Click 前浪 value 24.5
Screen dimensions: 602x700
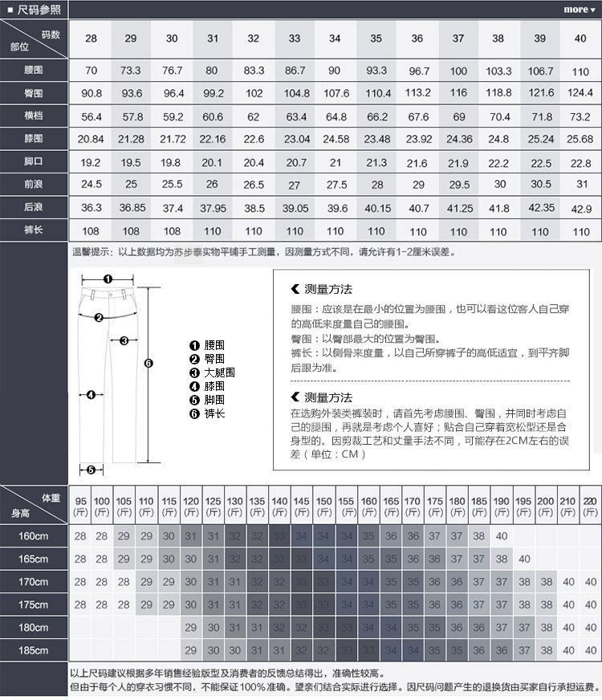[x=92, y=185]
